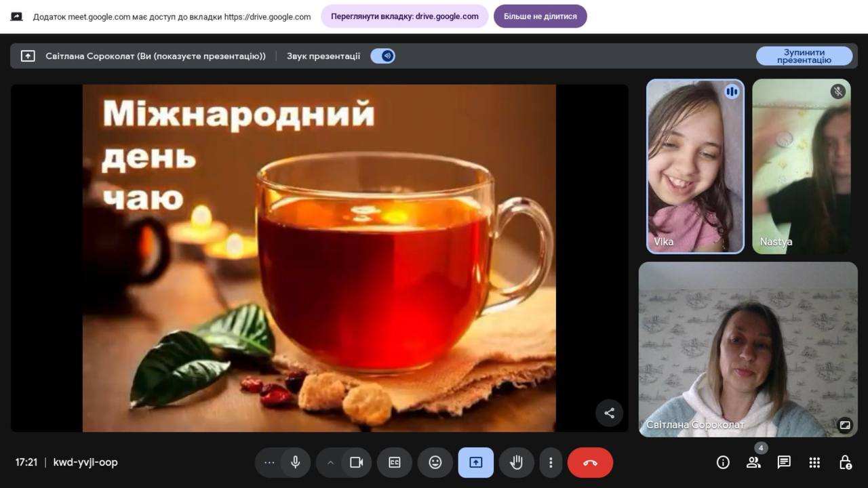
Task: Click the 17:21 clock text
Action: pos(26,462)
